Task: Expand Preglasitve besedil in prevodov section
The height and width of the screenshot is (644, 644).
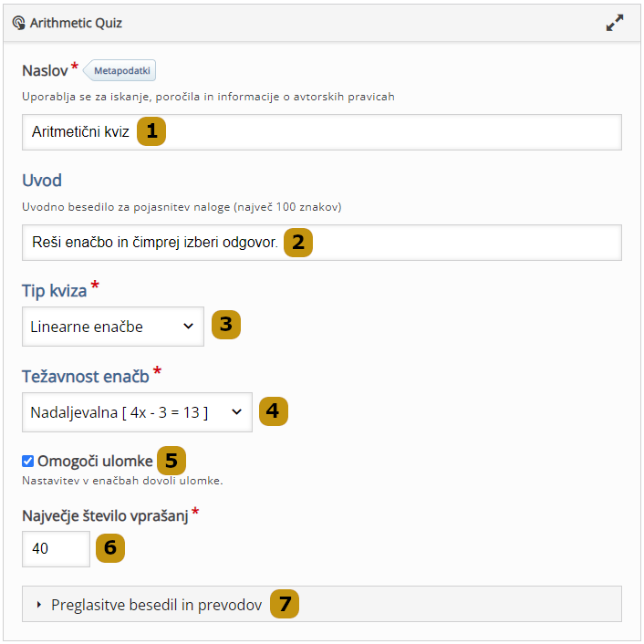Action: (157, 604)
